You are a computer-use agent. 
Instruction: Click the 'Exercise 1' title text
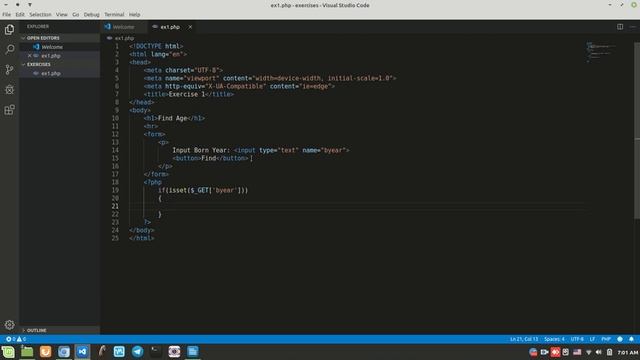[187, 94]
